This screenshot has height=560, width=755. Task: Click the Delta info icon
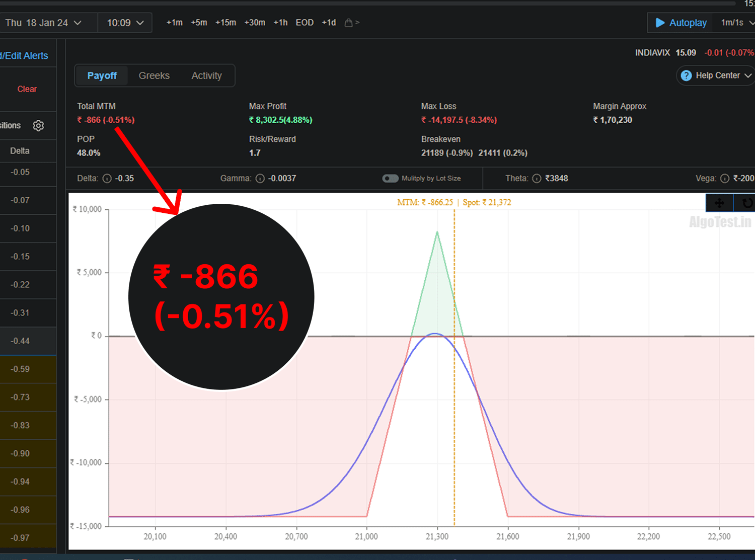point(107,179)
